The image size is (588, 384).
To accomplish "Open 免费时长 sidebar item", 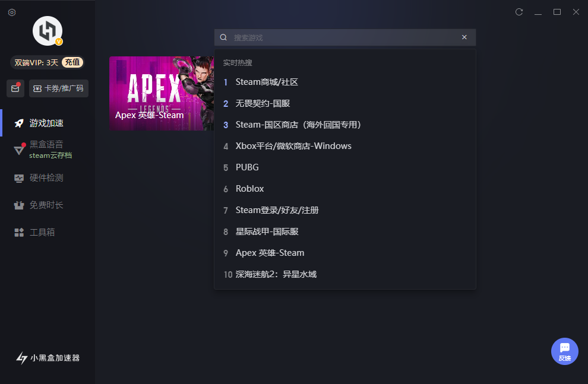I will [48, 205].
